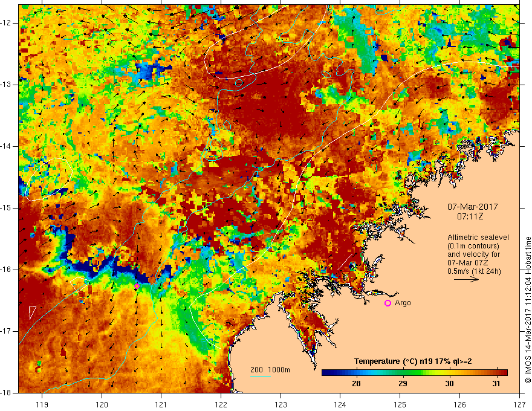Image resolution: width=532 pixels, height=411 pixels.
Task: Click the '07-Mar 07Z' text
Action: coord(468,263)
